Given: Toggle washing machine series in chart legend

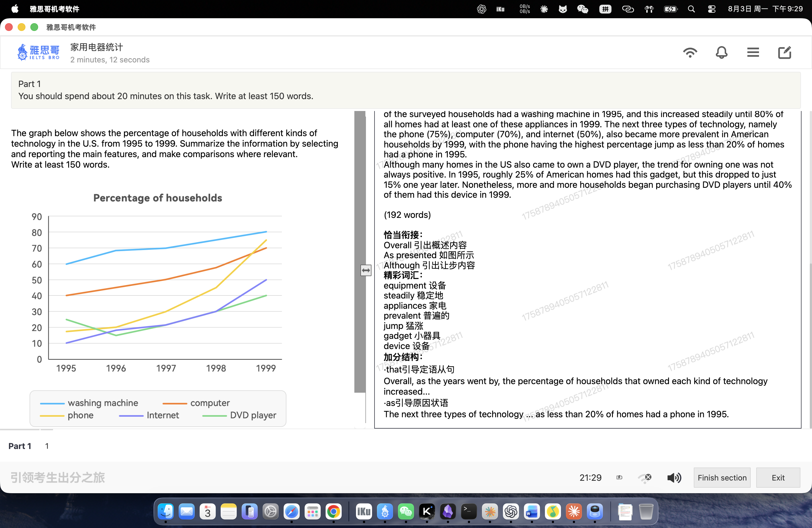Looking at the screenshot, I should 89,403.
